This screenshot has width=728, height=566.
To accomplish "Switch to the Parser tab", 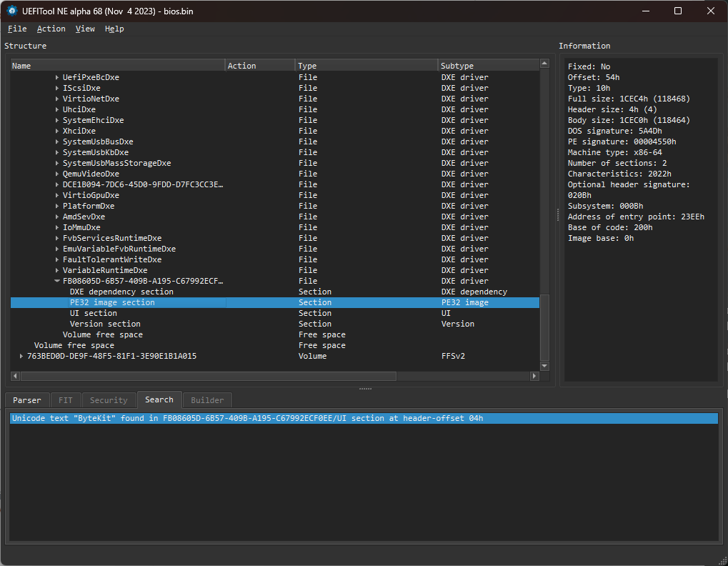I will (x=27, y=400).
